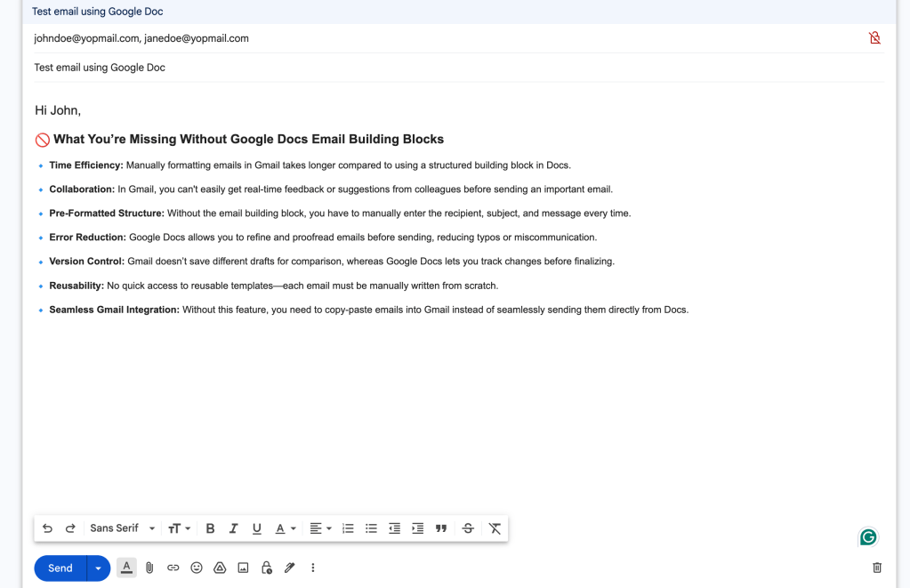Insert files using Google Drive
This screenshot has height=588, width=910.
219,568
